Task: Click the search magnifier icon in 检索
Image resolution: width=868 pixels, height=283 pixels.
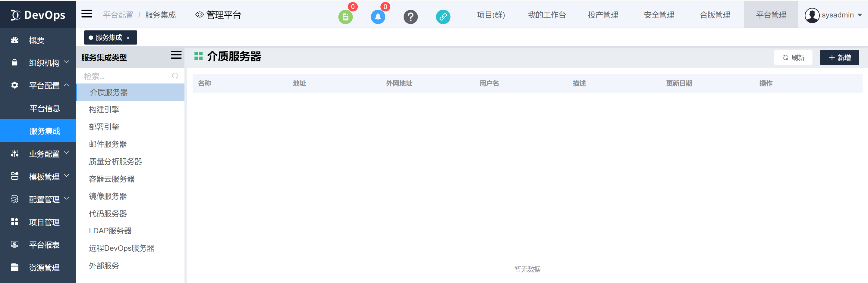Action: coord(175,76)
